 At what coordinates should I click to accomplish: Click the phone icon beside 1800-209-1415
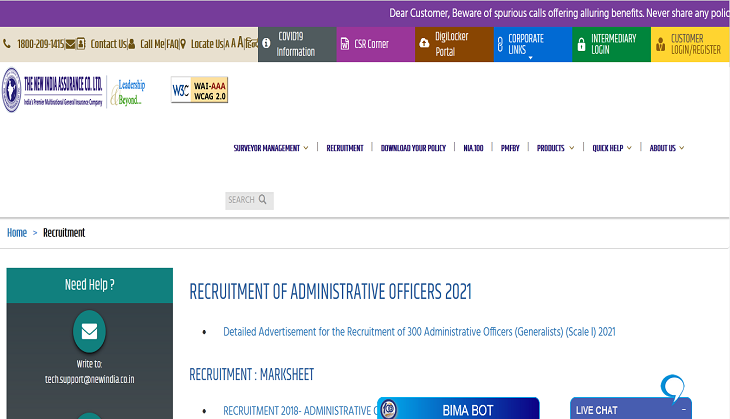(7, 44)
